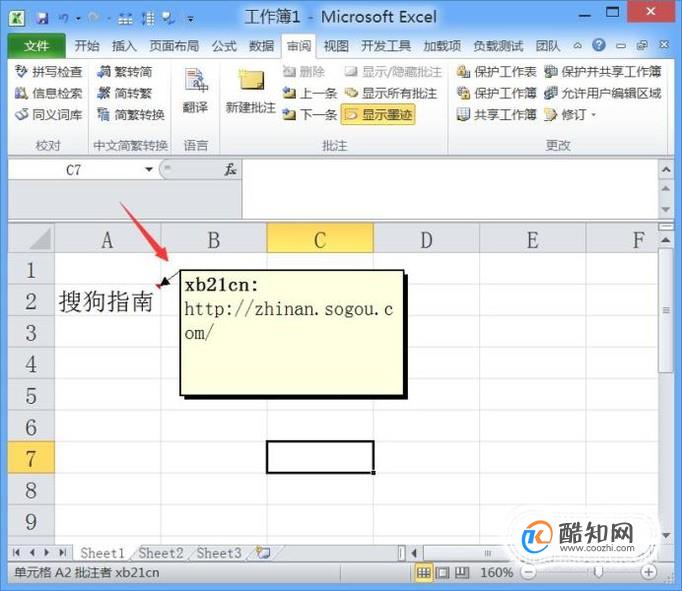
Task: Collapse the ribbon with the caret icon
Action: [x=577, y=45]
